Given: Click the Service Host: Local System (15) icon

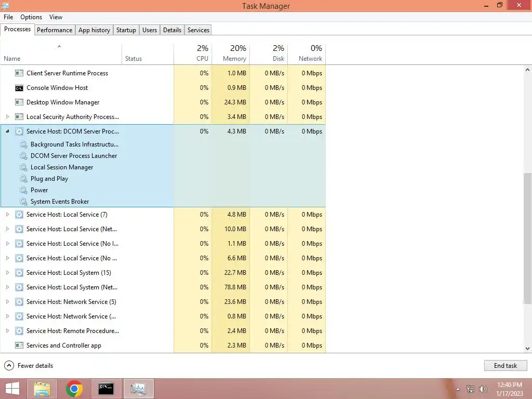Looking at the screenshot, I should [x=19, y=273].
